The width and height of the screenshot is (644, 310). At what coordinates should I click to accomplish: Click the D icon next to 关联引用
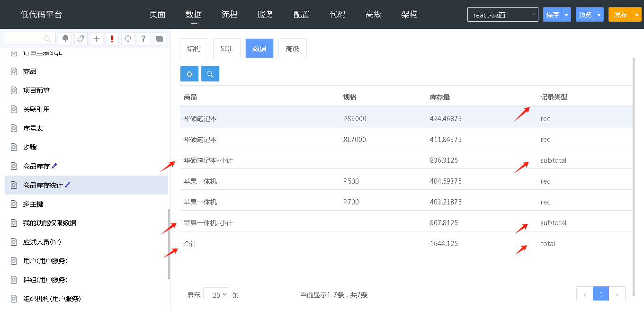(14, 109)
